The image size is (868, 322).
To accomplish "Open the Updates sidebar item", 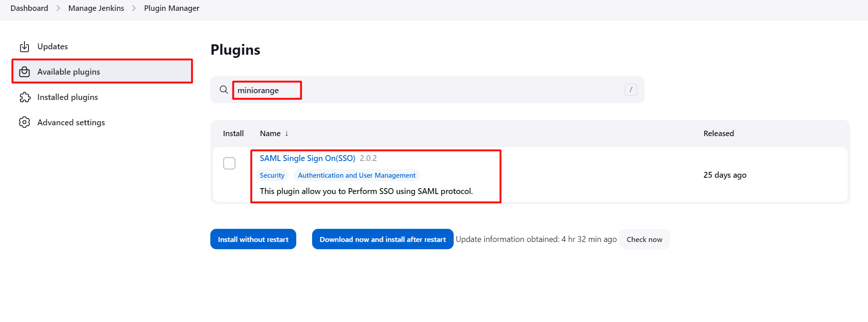I will pos(102,47).
